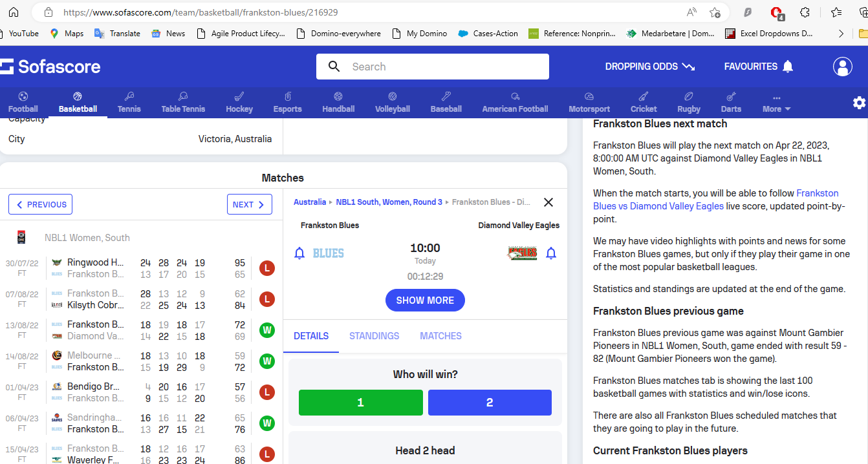Open the Cases-Action bookmark
The height and width of the screenshot is (464, 868).
pos(488,34)
